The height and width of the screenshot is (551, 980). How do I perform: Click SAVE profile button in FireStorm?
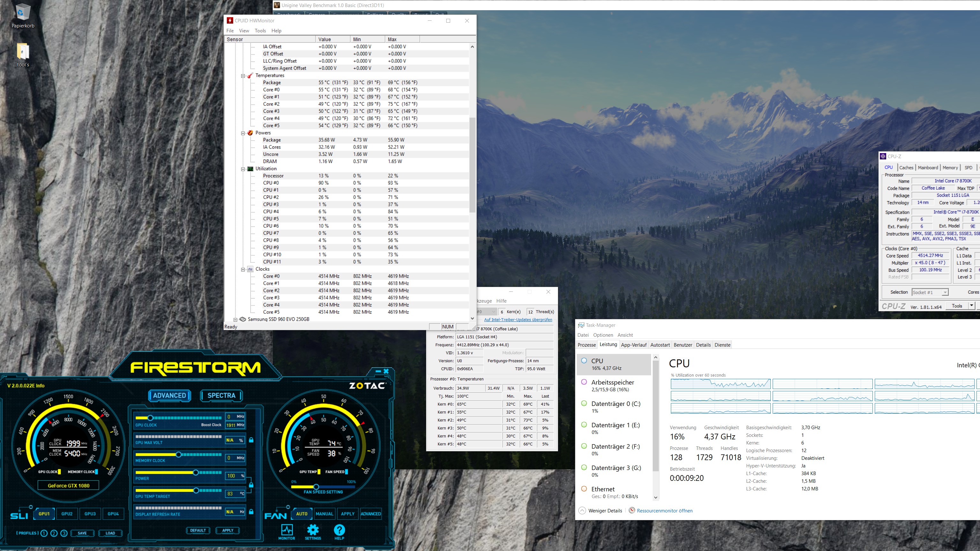point(82,533)
